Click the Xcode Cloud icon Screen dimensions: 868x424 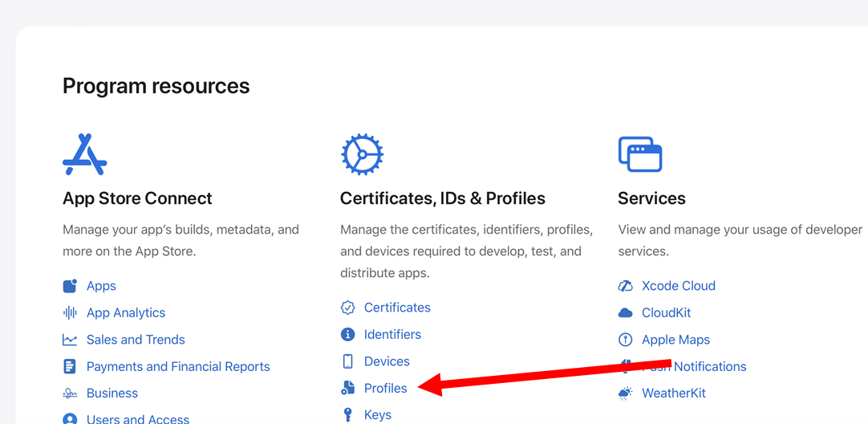tap(625, 286)
